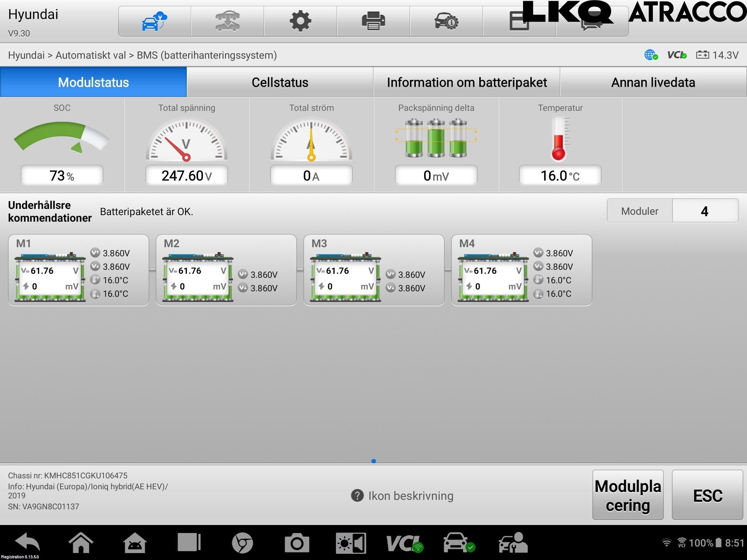Tap the SOC arc gauge

tap(62, 137)
